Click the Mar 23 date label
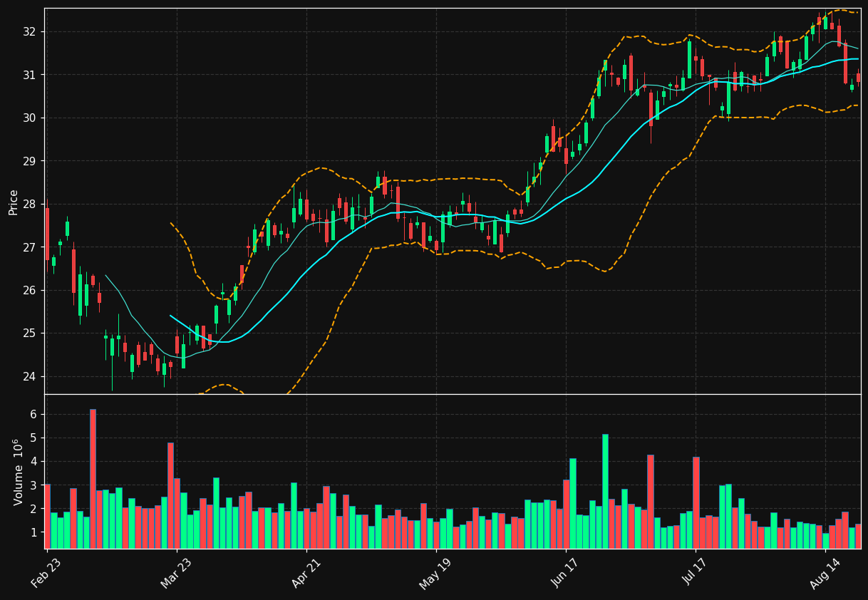This screenshot has width=868, height=600. click(176, 573)
